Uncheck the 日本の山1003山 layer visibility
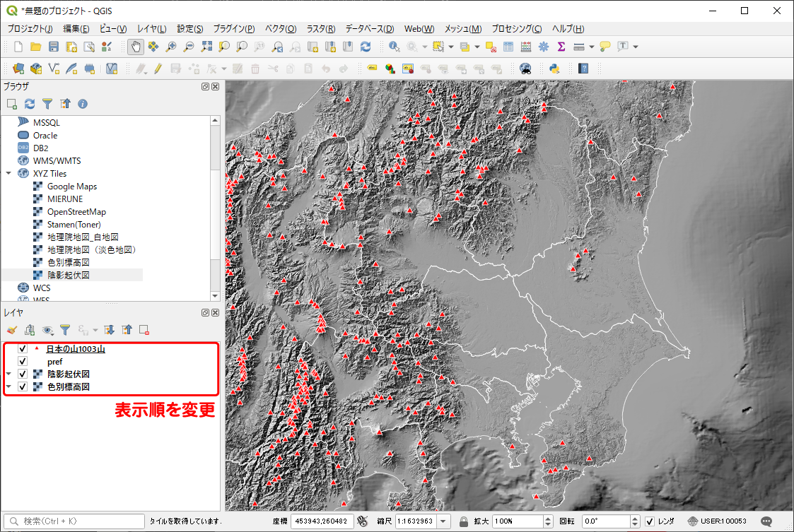This screenshot has height=532, width=794. pos(23,349)
